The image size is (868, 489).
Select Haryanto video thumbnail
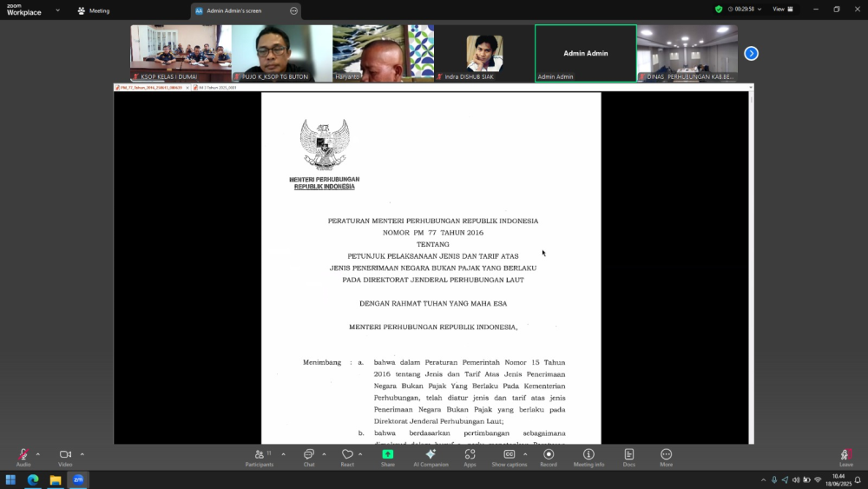[x=383, y=53]
